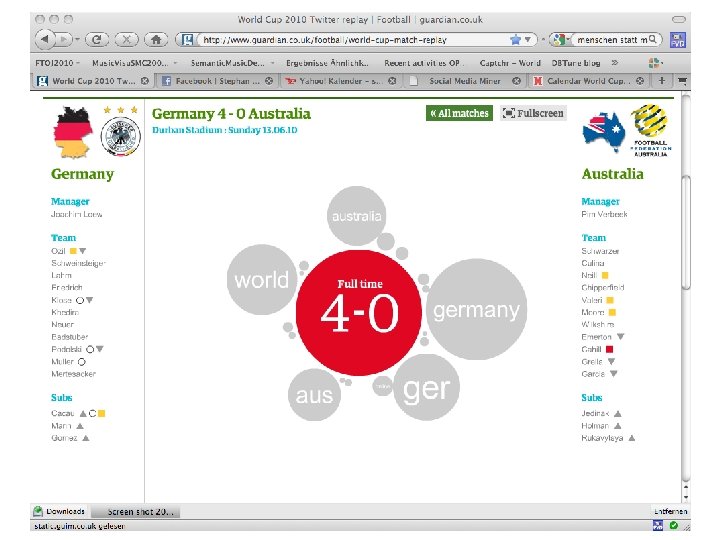Click the Entfernen button in downloads bar
720x540 pixels.
pyautogui.click(x=670, y=511)
